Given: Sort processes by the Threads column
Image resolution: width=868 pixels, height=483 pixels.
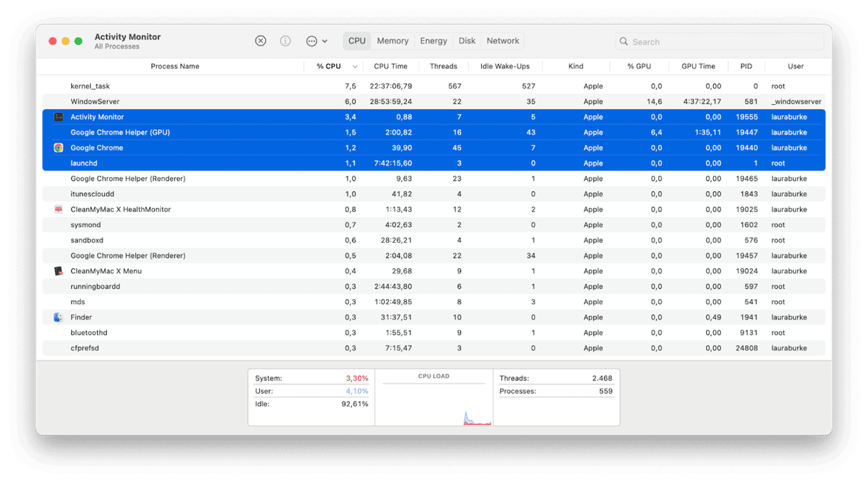Looking at the screenshot, I should (443, 66).
